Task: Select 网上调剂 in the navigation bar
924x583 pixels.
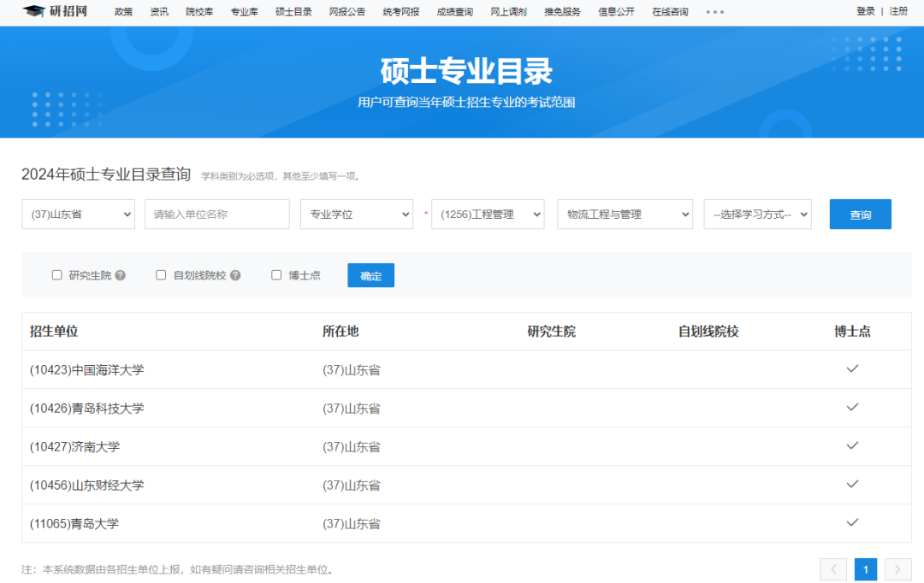Action: (508, 12)
